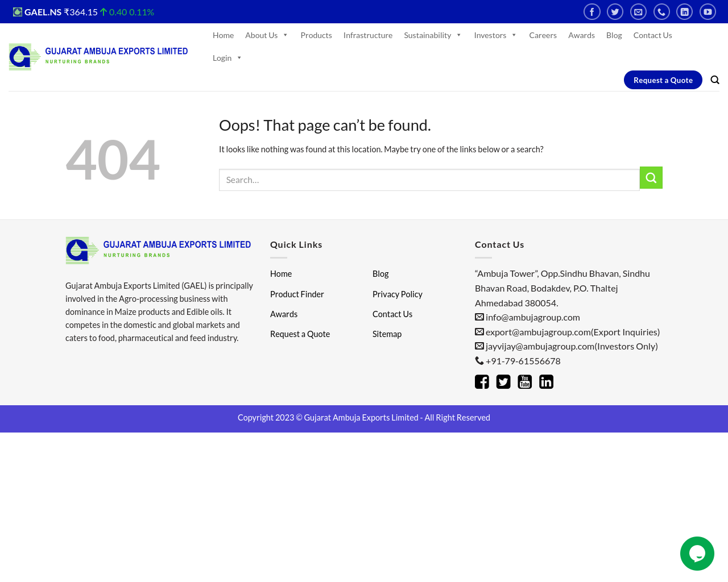The image size is (728, 582).
Task: Open the footer LinkedIn icon
Action: tap(547, 382)
